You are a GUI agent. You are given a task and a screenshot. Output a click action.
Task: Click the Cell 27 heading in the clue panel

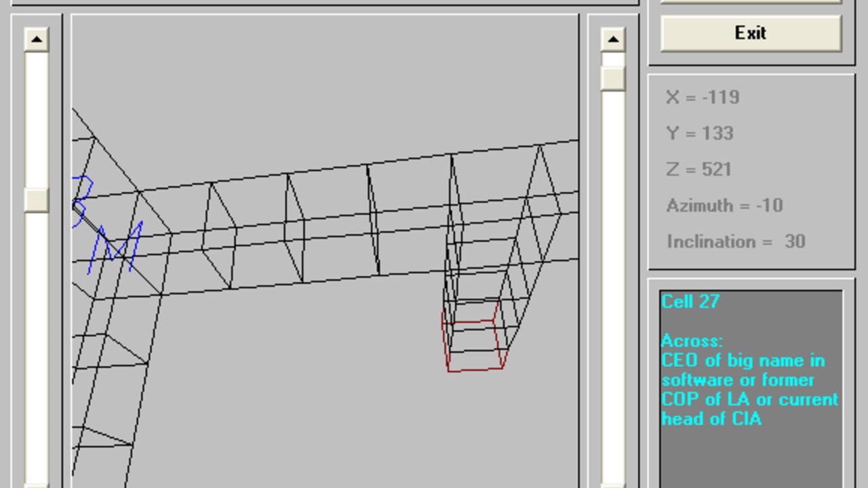[690, 302]
